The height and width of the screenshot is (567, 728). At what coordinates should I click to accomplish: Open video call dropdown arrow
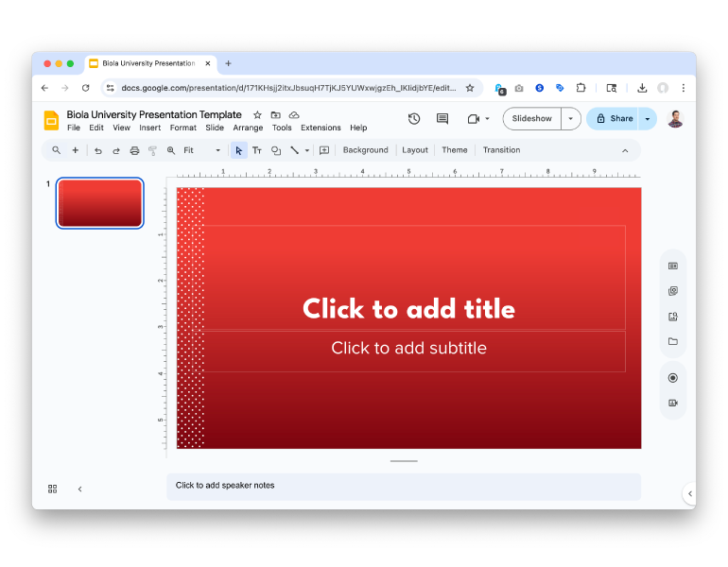click(487, 119)
